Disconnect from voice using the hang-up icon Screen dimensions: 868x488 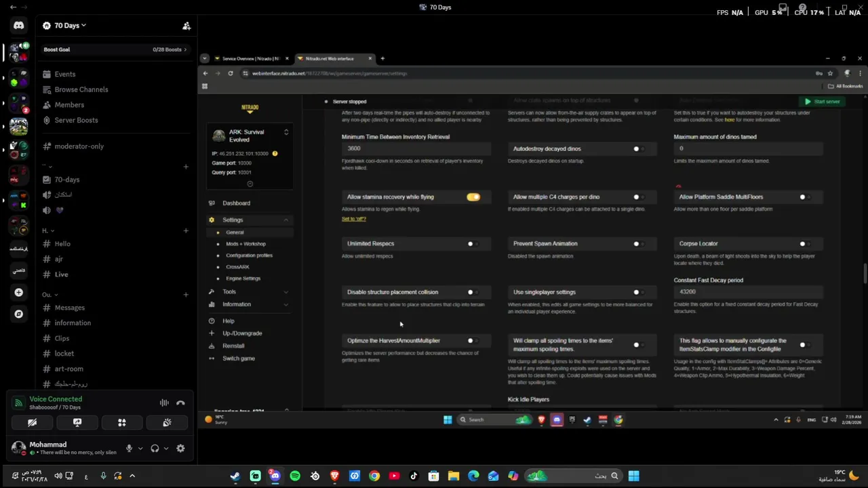tap(180, 403)
